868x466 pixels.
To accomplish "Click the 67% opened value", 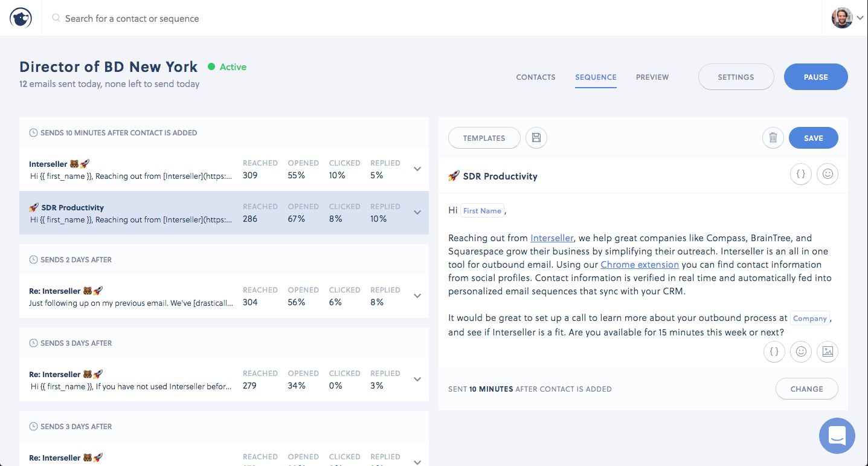I will point(297,219).
